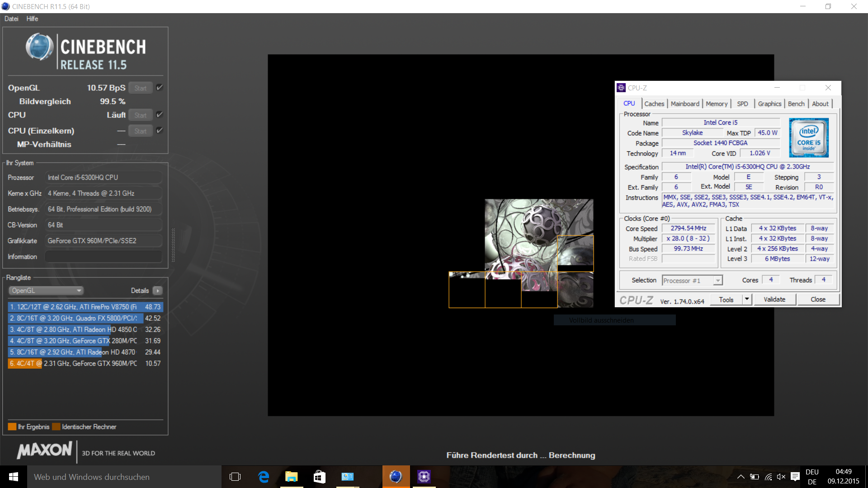The width and height of the screenshot is (868, 488).
Task: Open Windows Store from the taskbar
Action: (x=320, y=477)
